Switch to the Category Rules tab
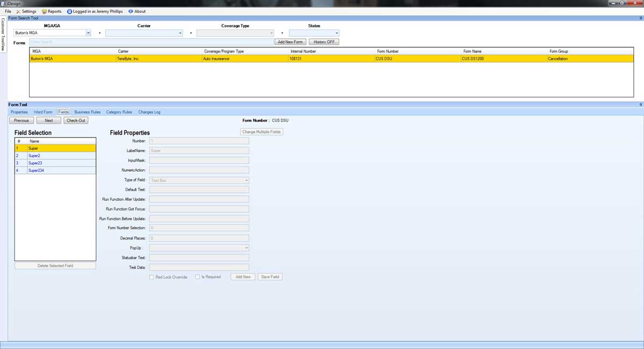This screenshot has height=349, width=644. click(x=119, y=112)
